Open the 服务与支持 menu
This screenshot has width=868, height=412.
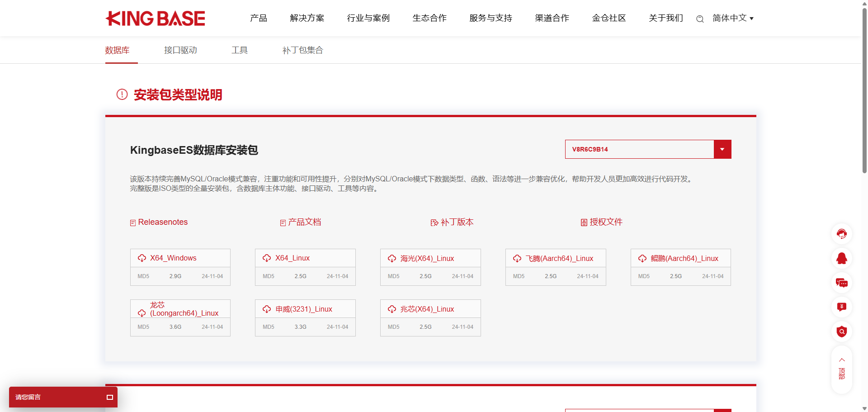[491, 18]
